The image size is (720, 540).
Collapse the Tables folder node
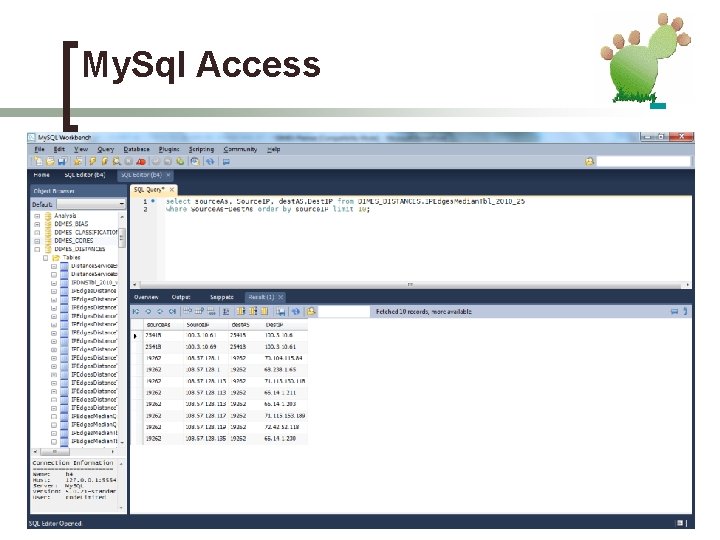(45, 258)
